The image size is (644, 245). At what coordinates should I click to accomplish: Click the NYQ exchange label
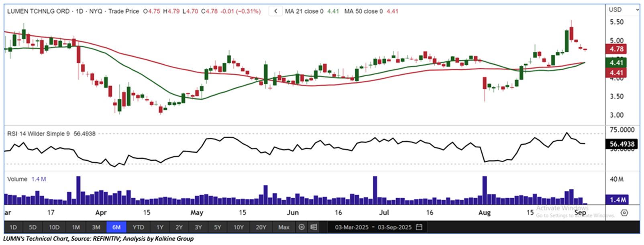pyautogui.click(x=96, y=11)
